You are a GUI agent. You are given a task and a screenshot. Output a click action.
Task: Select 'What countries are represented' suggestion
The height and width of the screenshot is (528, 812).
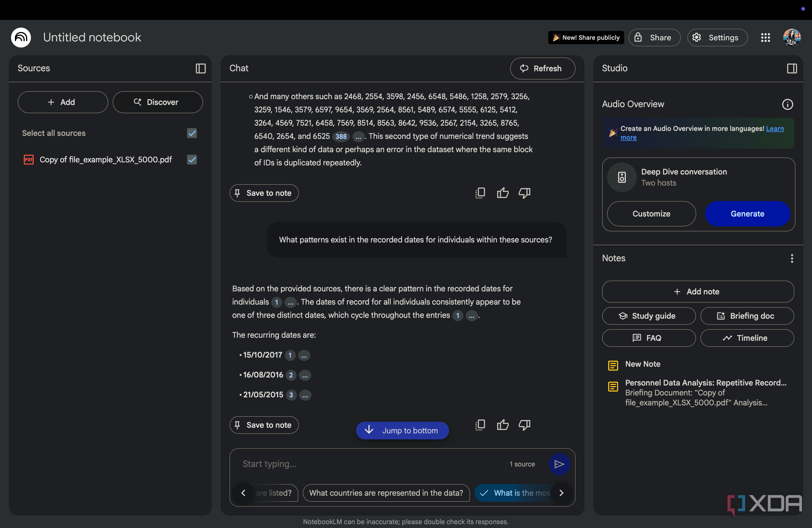click(386, 493)
